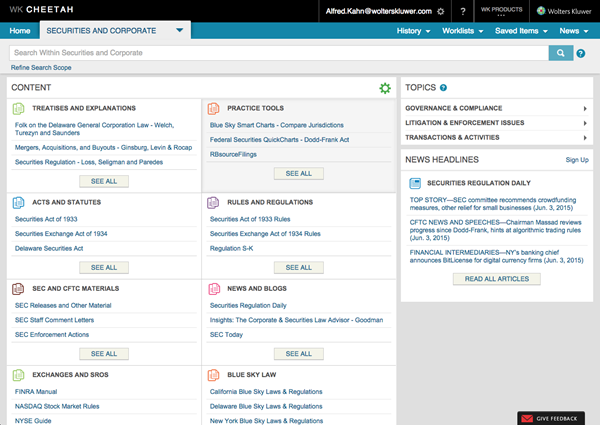The height and width of the screenshot is (425, 600).
Task: Expand the History menu
Action: click(x=413, y=31)
